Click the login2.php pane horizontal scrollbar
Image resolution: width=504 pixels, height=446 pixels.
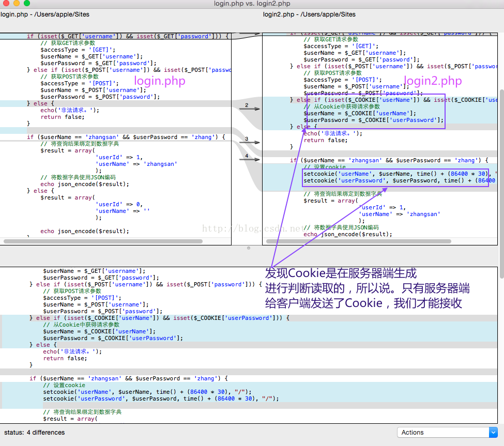point(359,241)
